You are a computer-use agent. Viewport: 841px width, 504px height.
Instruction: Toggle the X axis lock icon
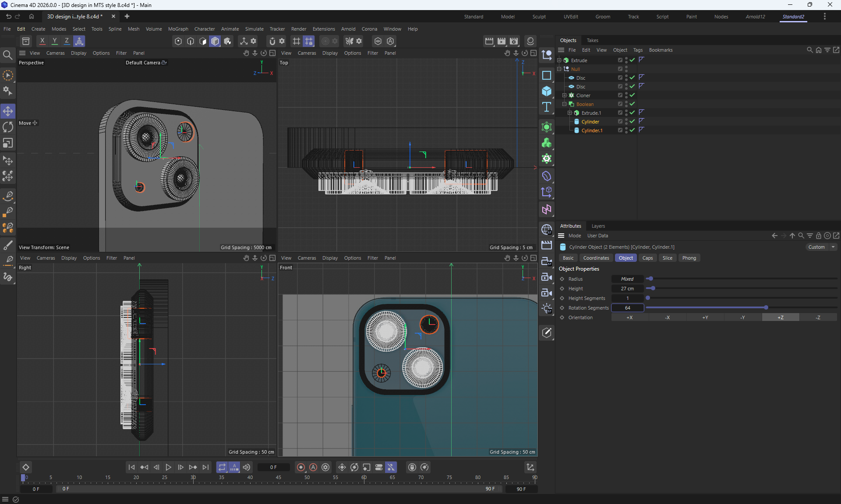(x=42, y=41)
